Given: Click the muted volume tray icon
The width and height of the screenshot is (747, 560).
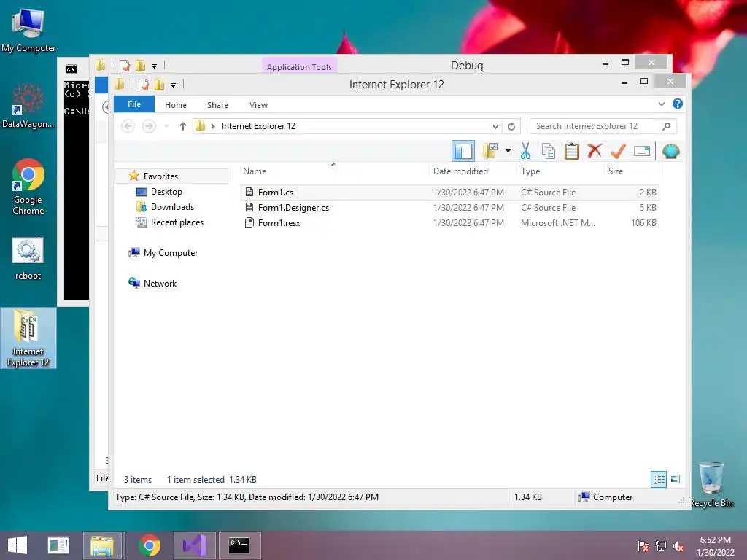Looking at the screenshot, I should point(678,546).
